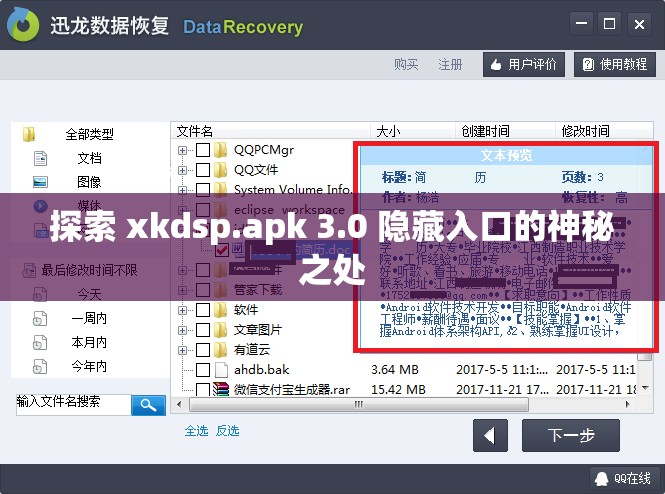
Task: Sort by 文件名 column header
Action: tap(271, 131)
